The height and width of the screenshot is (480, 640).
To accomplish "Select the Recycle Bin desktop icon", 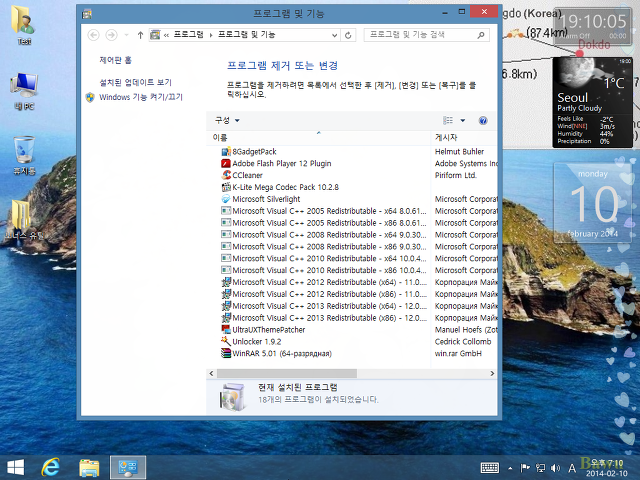I will click(x=24, y=155).
